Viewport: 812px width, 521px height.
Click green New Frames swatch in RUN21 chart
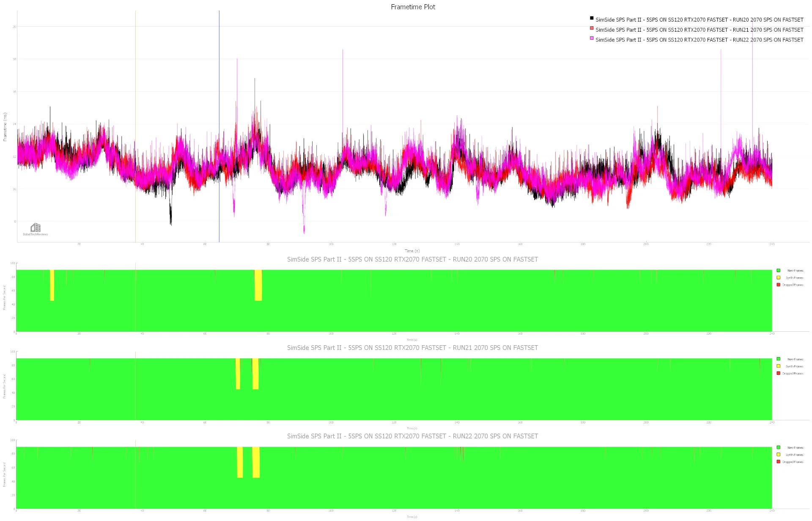[x=778, y=359]
